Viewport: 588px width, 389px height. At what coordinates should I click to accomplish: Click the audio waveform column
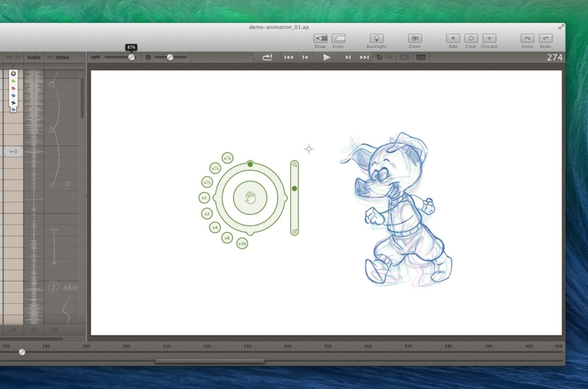point(34,197)
